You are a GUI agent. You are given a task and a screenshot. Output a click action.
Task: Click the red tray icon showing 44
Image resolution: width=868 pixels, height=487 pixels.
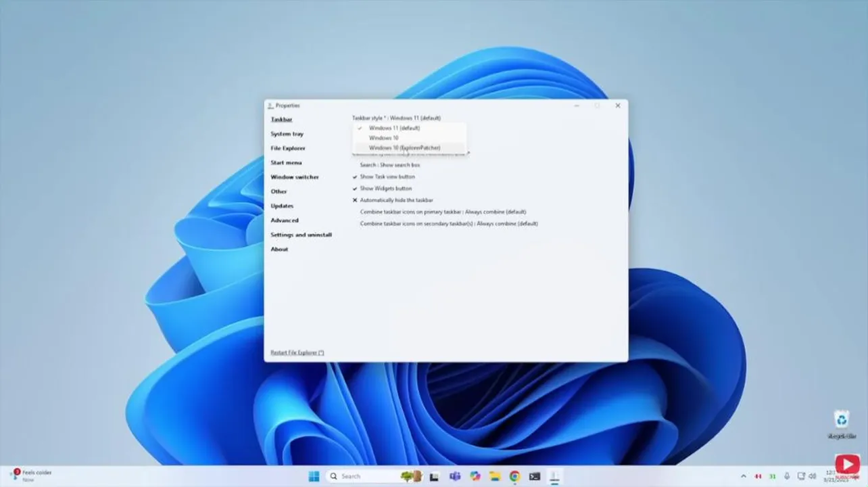(758, 476)
